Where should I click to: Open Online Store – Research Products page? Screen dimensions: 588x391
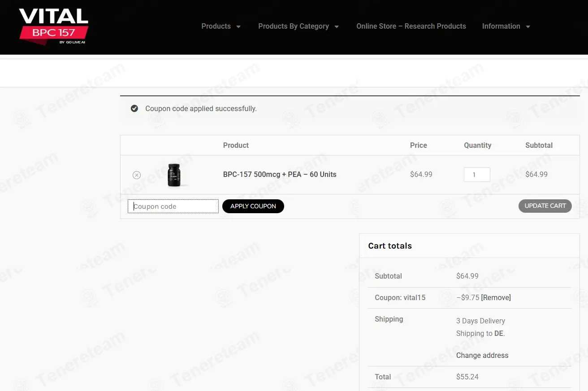point(411,26)
